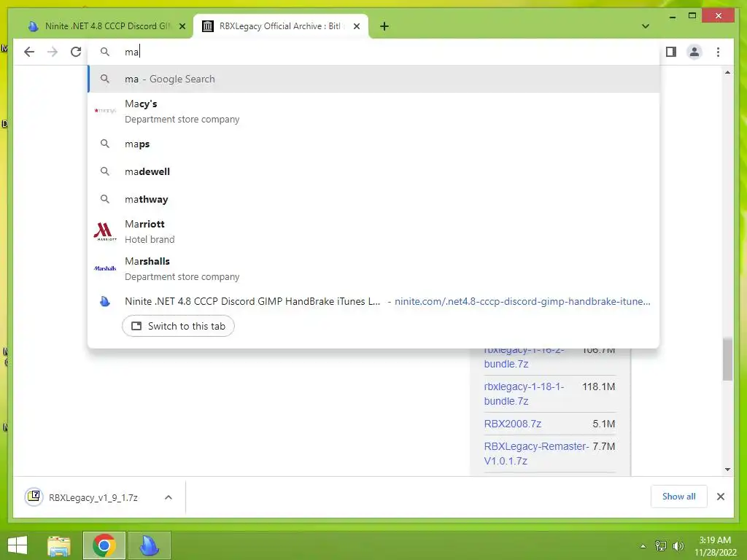Select the Marriott hotel brand suggestion
The image size is (747, 560).
[374, 231]
